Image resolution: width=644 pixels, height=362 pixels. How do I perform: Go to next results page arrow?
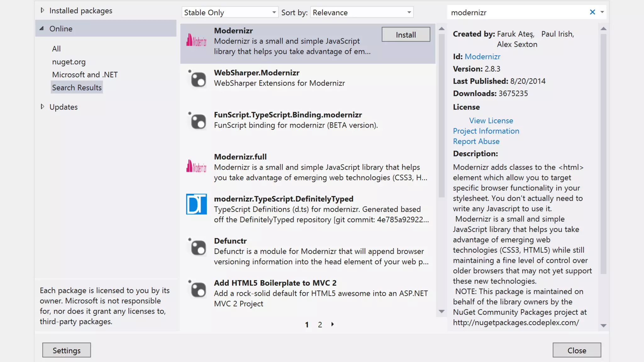tap(332, 324)
